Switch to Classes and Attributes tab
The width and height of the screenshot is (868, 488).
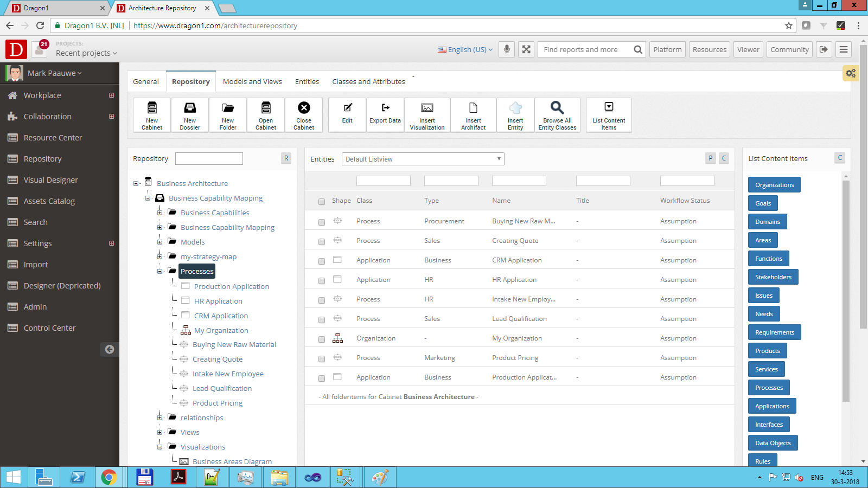(368, 81)
